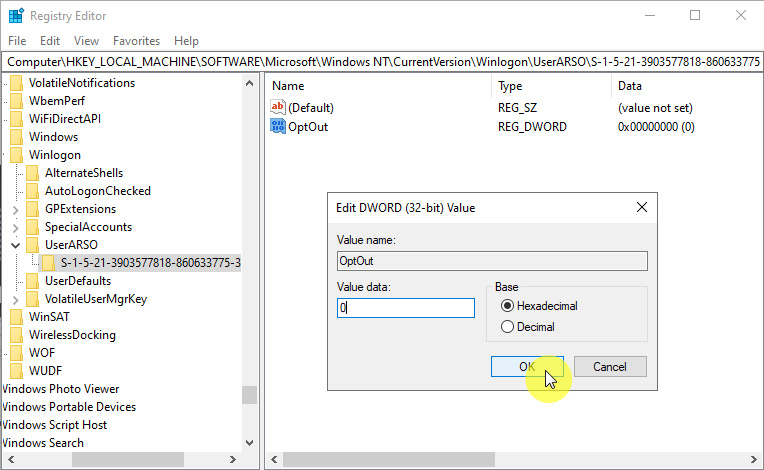Screen dimensions: 764x470
Task: Click OK to confirm DWORD value
Action: point(527,367)
